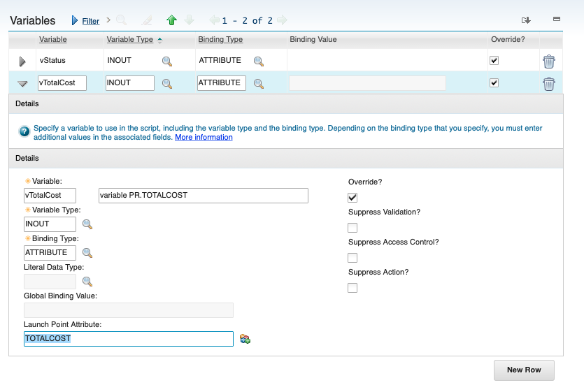Click Variable Type field in Details
The height and width of the screenshot is (392, 584).
tap(50, 224)
